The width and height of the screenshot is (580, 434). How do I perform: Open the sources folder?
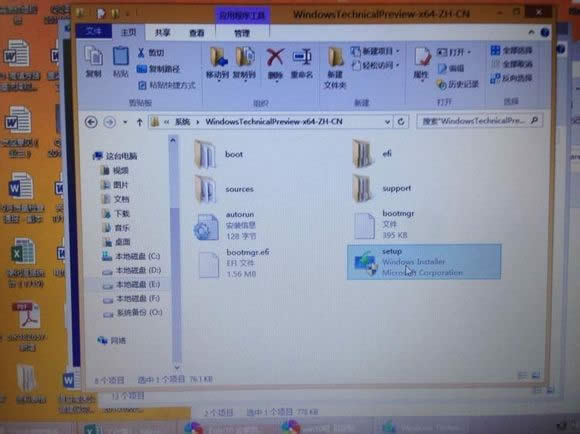tap(224, 189)
